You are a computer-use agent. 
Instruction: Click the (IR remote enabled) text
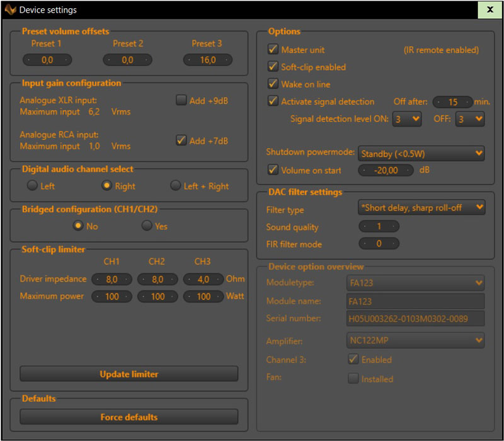click(x=441, y=50)
